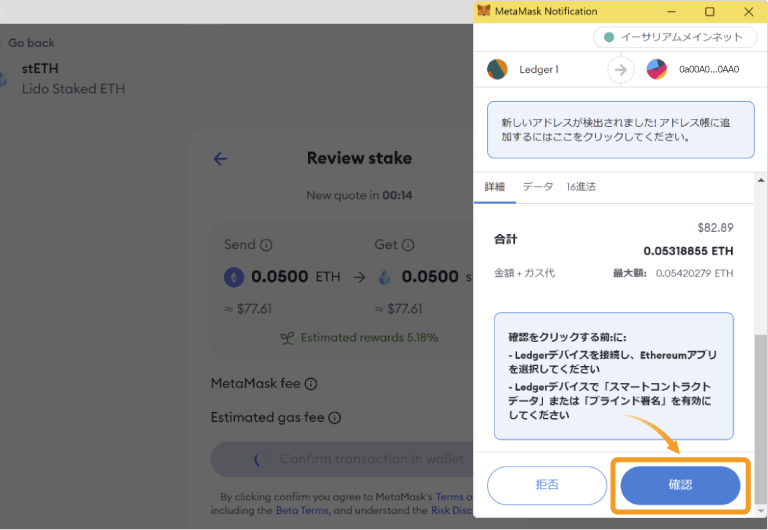Open the イーサリアムメインネット network selector
The height and width of the screenshot is (530, 768).
(x=675, y=37)
